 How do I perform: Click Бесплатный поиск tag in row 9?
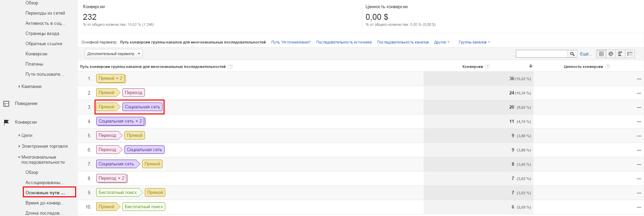(119, 193)
